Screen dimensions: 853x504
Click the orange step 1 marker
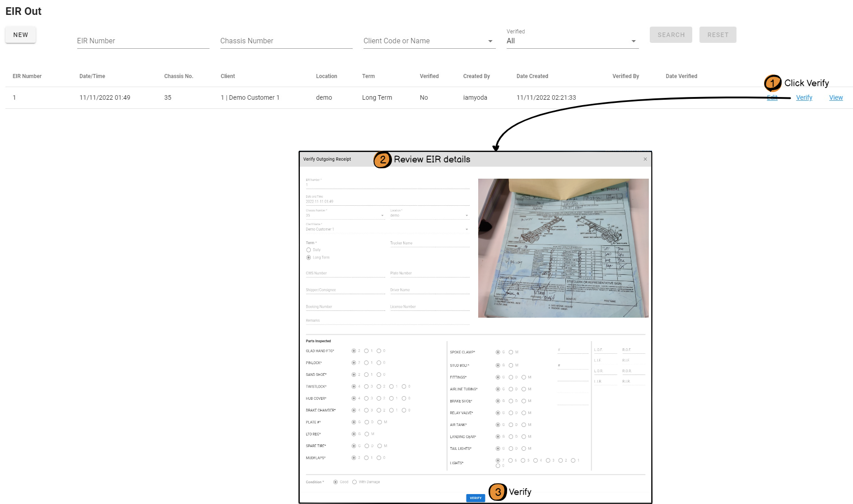coord(772,83)
